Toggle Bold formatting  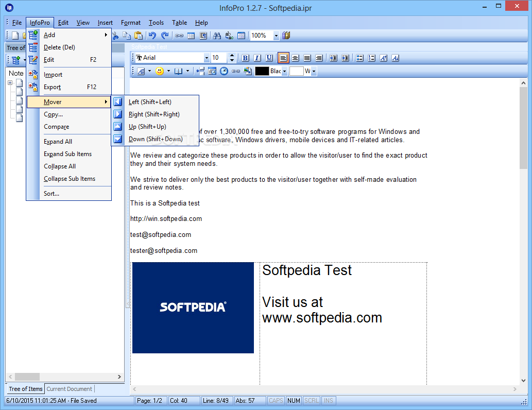click(x=245, y=58)
